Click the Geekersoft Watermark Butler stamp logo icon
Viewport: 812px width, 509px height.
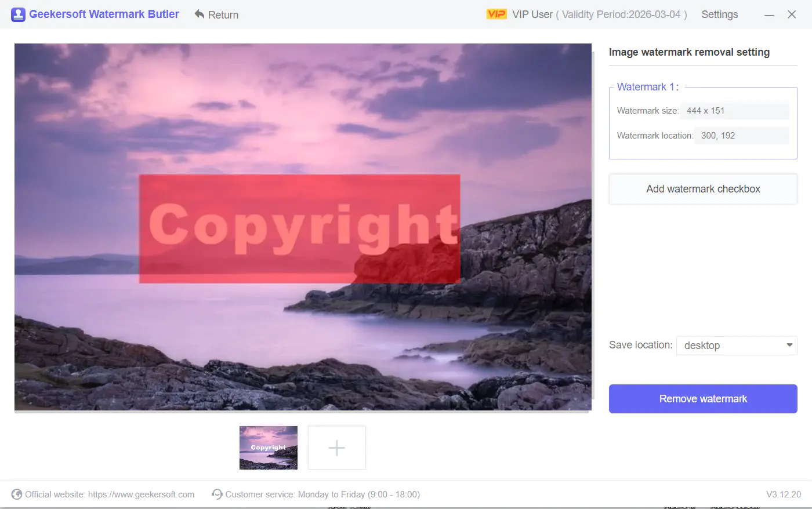(x=18, y=14)
